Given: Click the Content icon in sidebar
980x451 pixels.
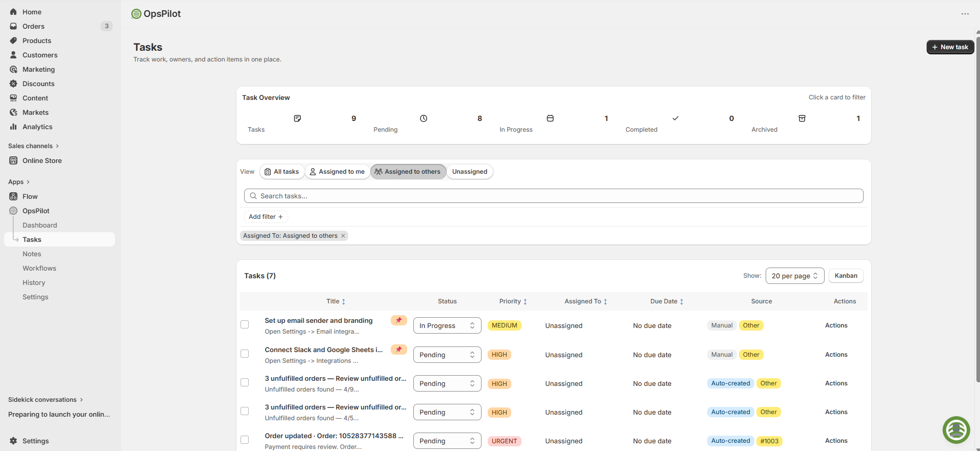Looking at the screenshot, I should tap(13, 98).
